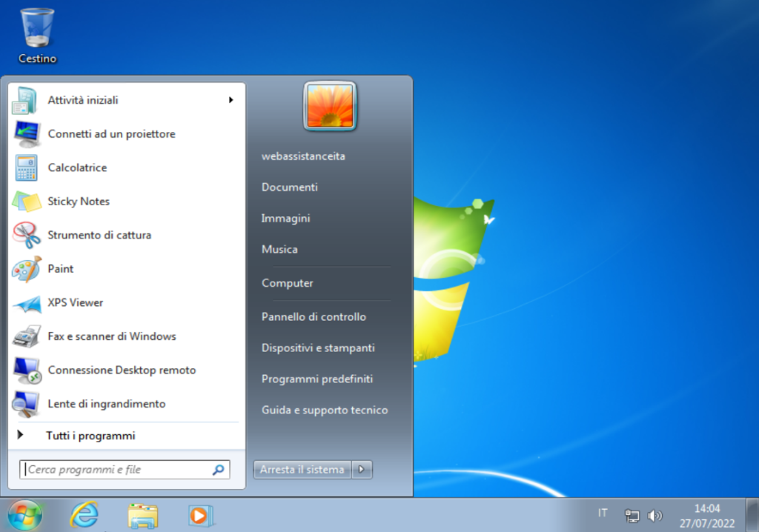Click the Fax e scanner di Windows label
759x532 pixels.
pyautogui.click(x=112, y=336)
